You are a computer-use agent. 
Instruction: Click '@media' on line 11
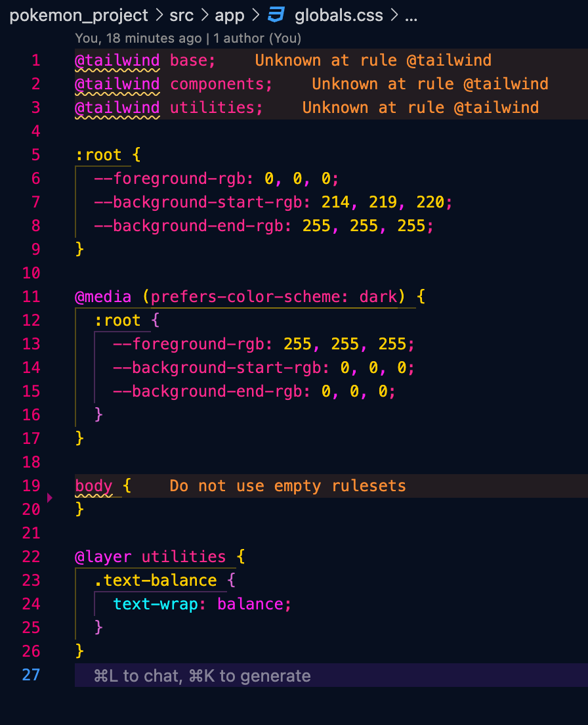coord(103,296)
